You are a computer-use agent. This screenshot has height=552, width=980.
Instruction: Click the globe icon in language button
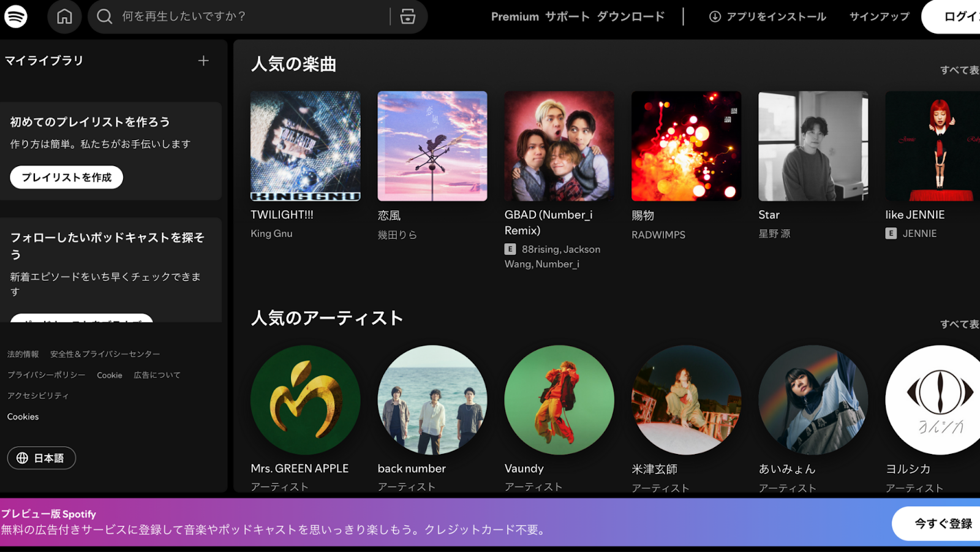click(22, 458)
